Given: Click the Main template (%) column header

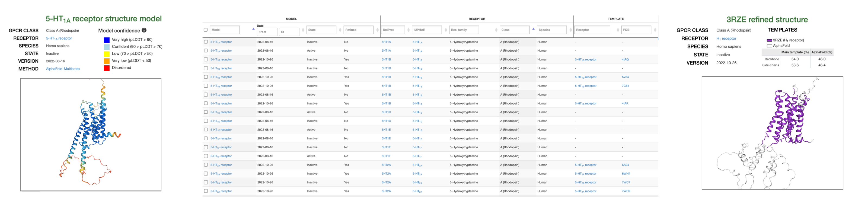Looking at the screenshot, I should tap(795, 52).
